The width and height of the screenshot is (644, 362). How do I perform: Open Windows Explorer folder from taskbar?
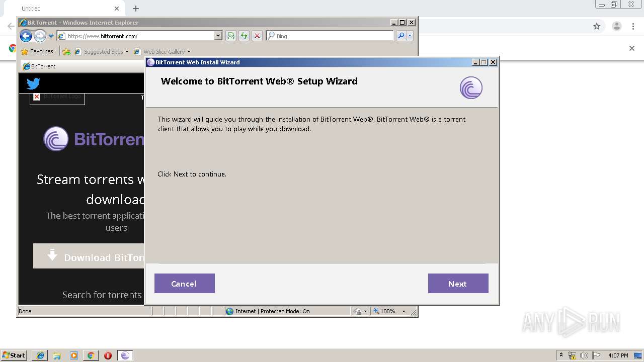pyautogui.click(x=57, y=355)
